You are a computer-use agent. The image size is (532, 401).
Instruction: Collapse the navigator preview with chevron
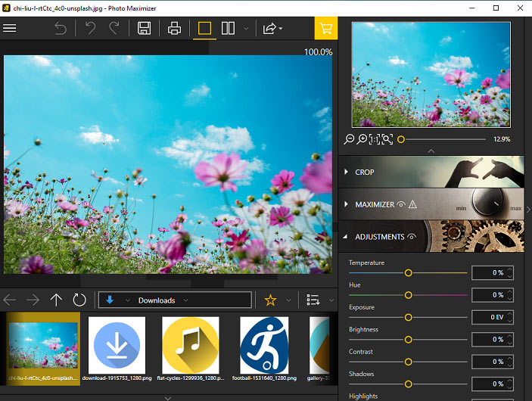431,151
